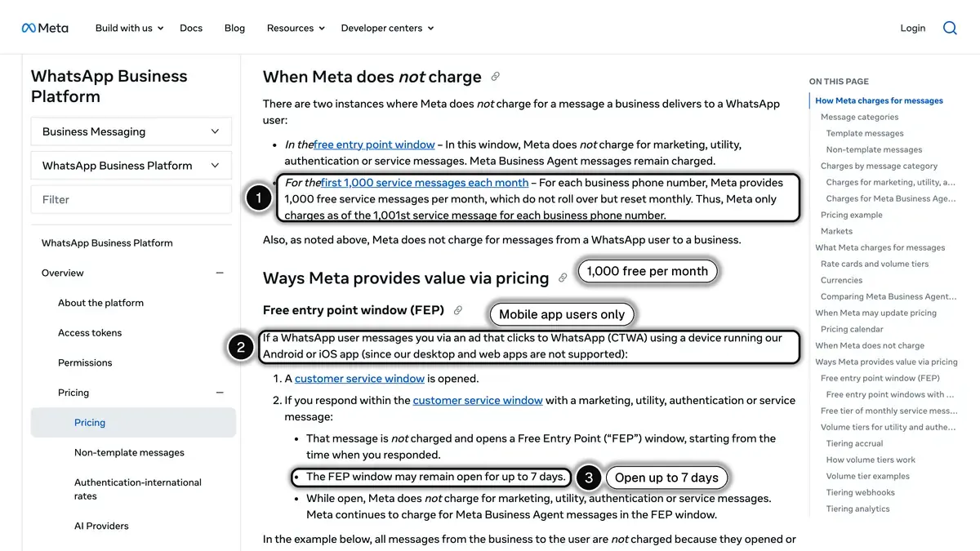980x551 pixels.
Task: Jump to 'Tiering webhooks' in outline
Action: coord(860,492)
